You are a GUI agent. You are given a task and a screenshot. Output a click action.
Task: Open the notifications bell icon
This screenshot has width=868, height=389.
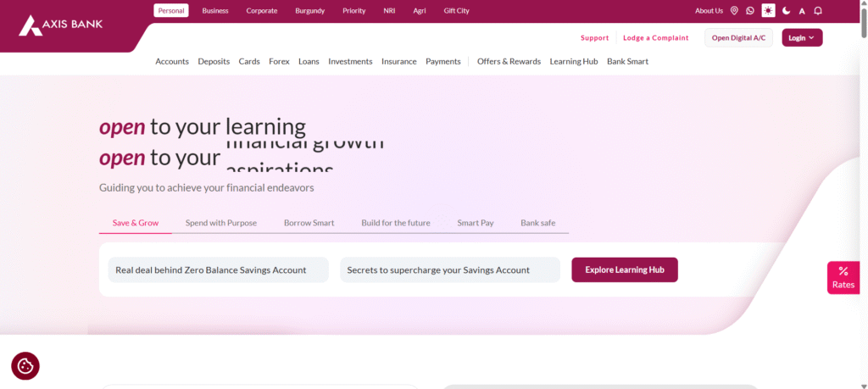pos(818,11)
